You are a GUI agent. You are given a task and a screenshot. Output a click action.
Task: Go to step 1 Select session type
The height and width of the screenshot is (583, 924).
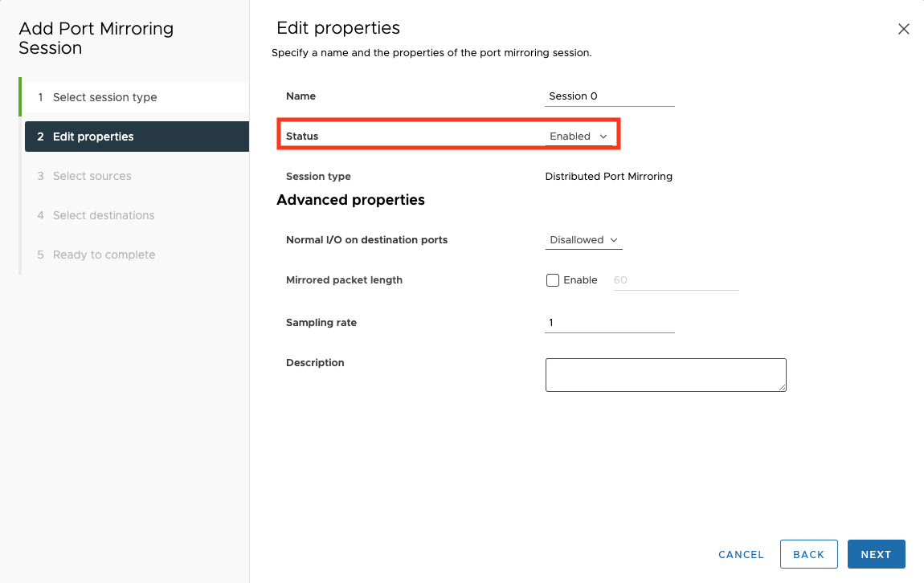(104, 97)
